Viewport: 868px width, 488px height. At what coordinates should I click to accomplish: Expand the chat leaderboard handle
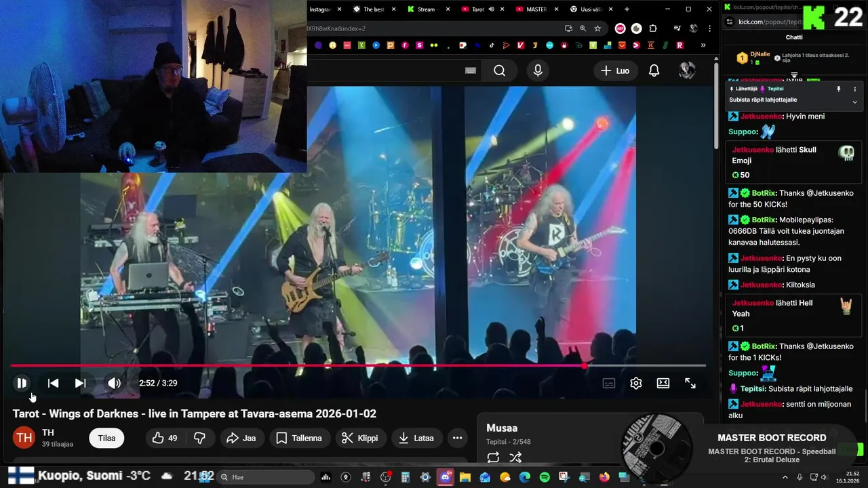tap(794, 75)
